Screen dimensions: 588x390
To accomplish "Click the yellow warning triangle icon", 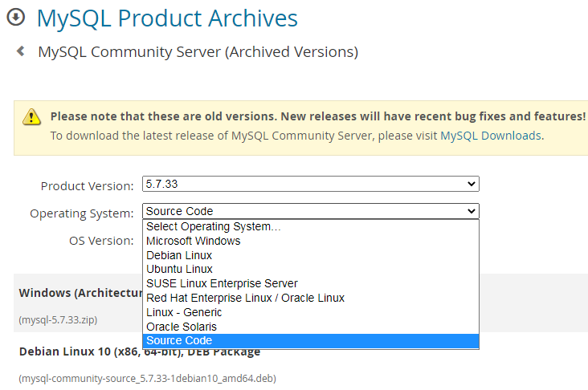I will coord(31,116).
